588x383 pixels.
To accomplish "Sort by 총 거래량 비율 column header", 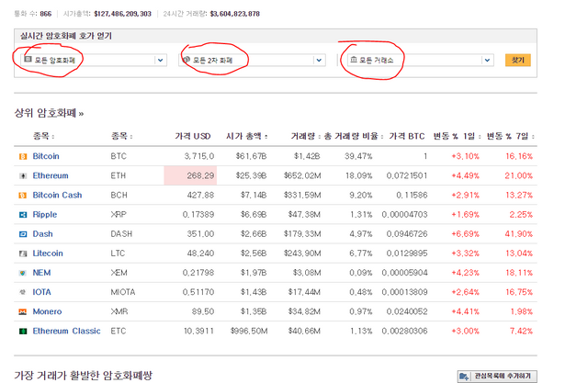I will pos(353,136).
